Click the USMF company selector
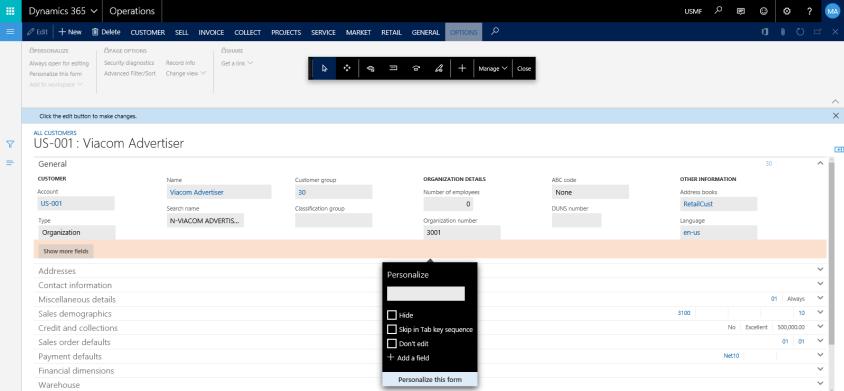 [x=693, y=11]
